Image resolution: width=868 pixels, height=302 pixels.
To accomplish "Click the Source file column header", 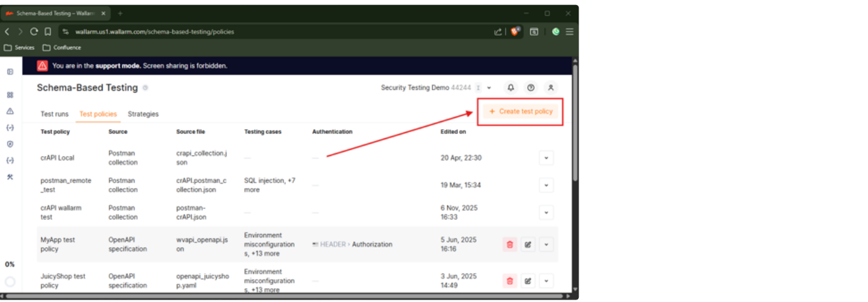I will [x=191, y=132].
